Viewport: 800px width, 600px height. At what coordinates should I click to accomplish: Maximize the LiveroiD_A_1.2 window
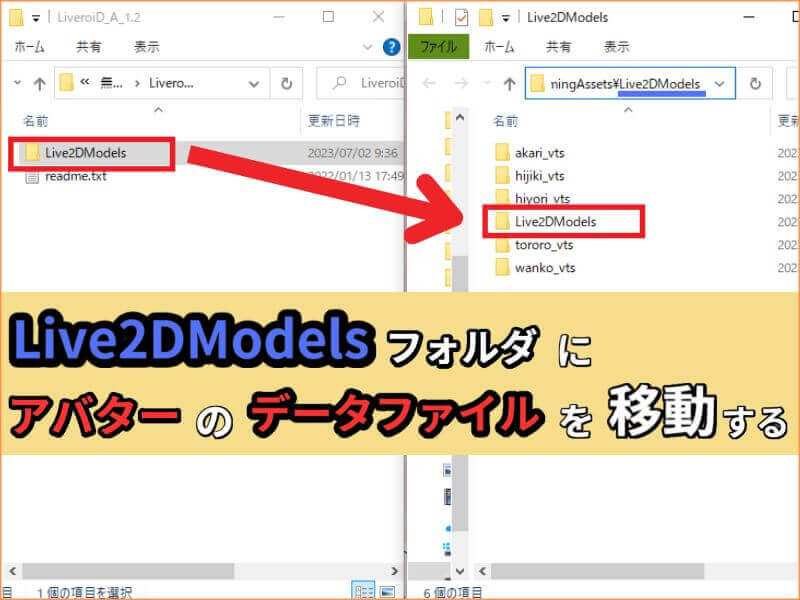(329, 17)
